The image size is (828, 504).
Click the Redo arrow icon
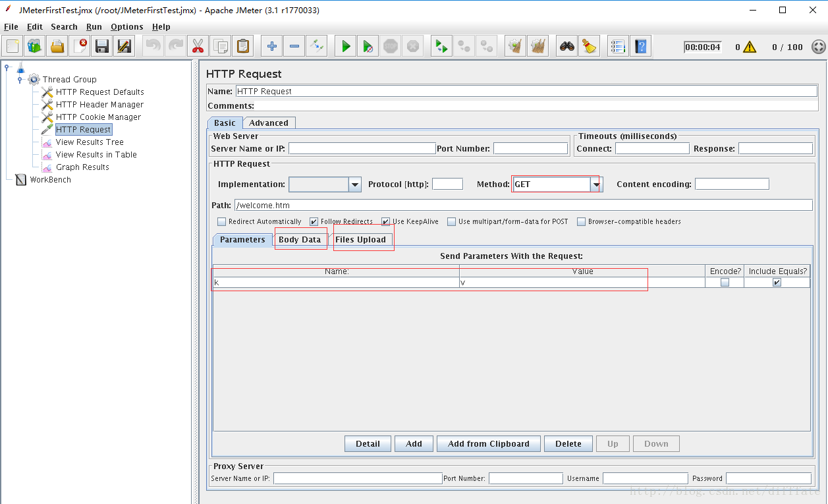pyautogui.click(x=176, y=46)
